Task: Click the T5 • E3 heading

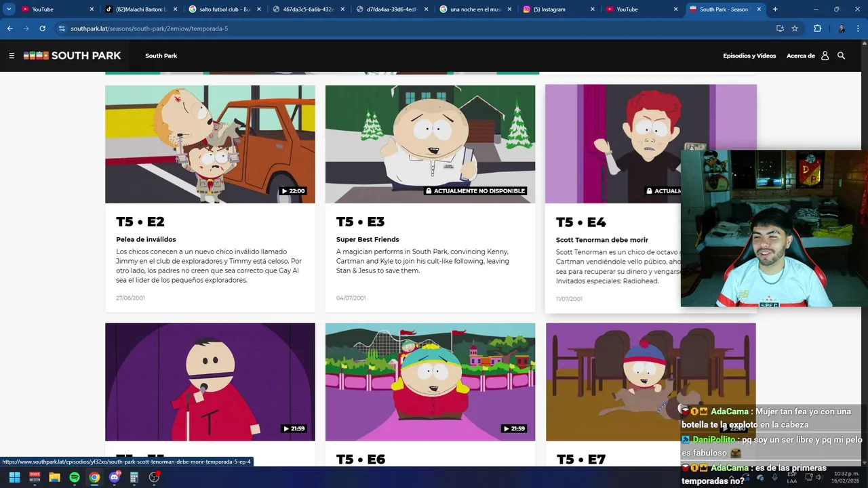Action: 361,222
